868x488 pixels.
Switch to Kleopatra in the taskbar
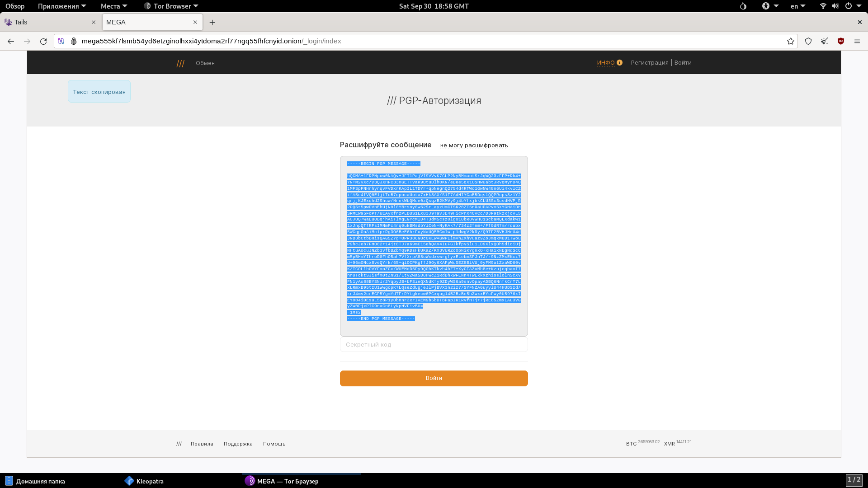145,481
